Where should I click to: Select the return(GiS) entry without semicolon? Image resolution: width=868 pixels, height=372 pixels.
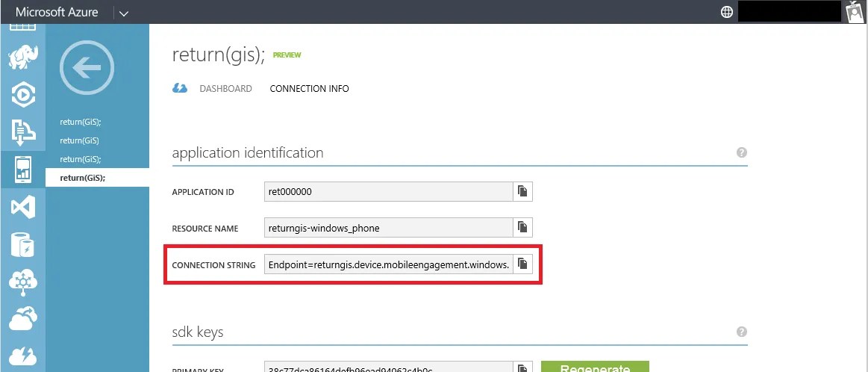80,141
